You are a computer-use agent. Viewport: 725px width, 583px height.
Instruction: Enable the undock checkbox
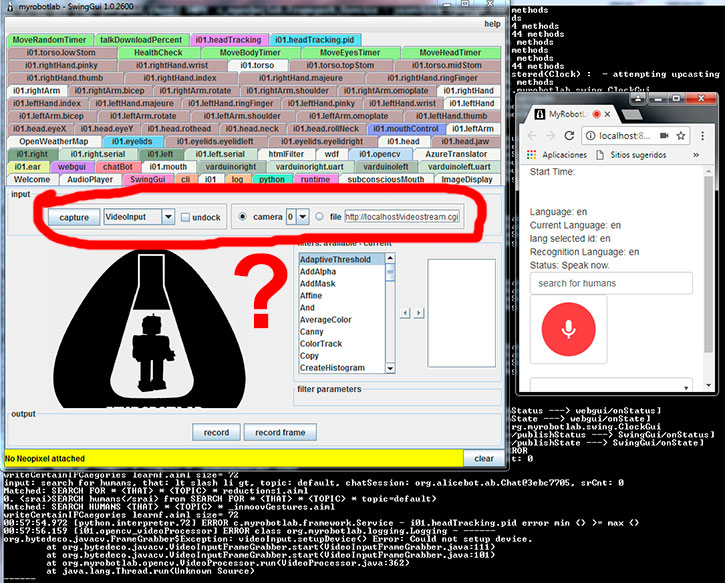click(185, 217)
